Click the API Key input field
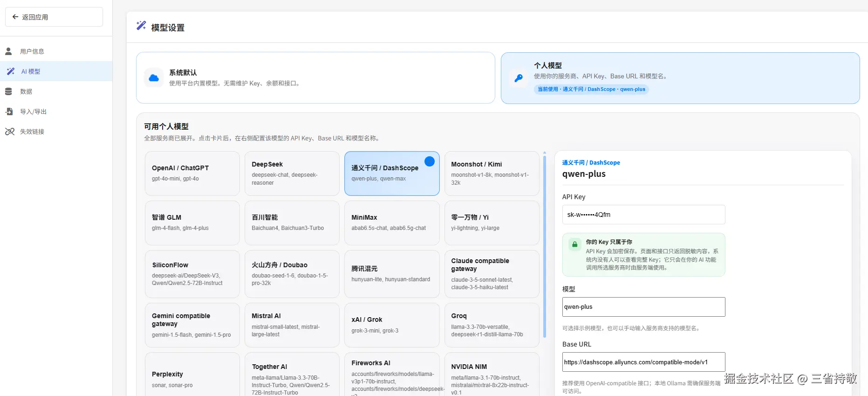Image resolution: width=868 pixels, height=396 pixels. click(x=643, y=215)
